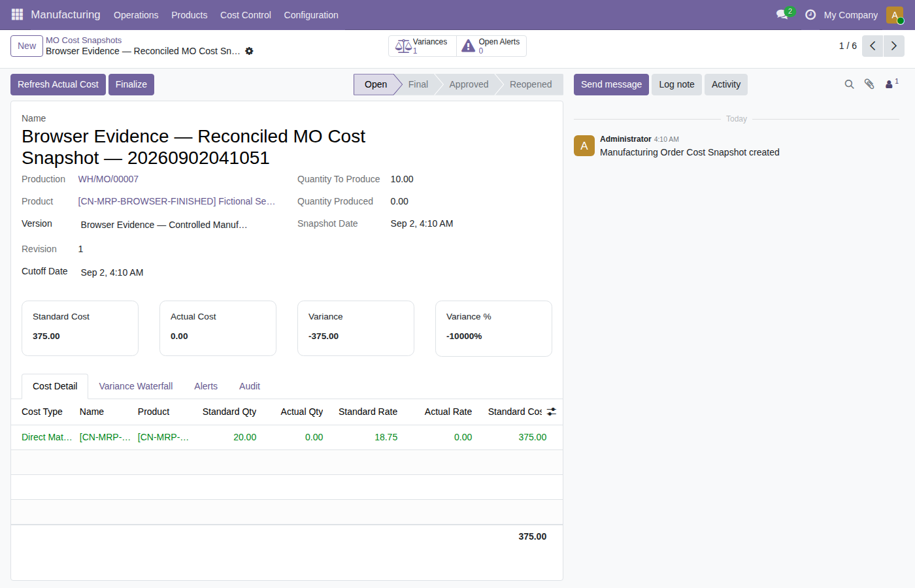This screenshot has width=915, height=588.
Task: Open the Configuration menu
Action: pyautogui.click(x=311, y=15)
